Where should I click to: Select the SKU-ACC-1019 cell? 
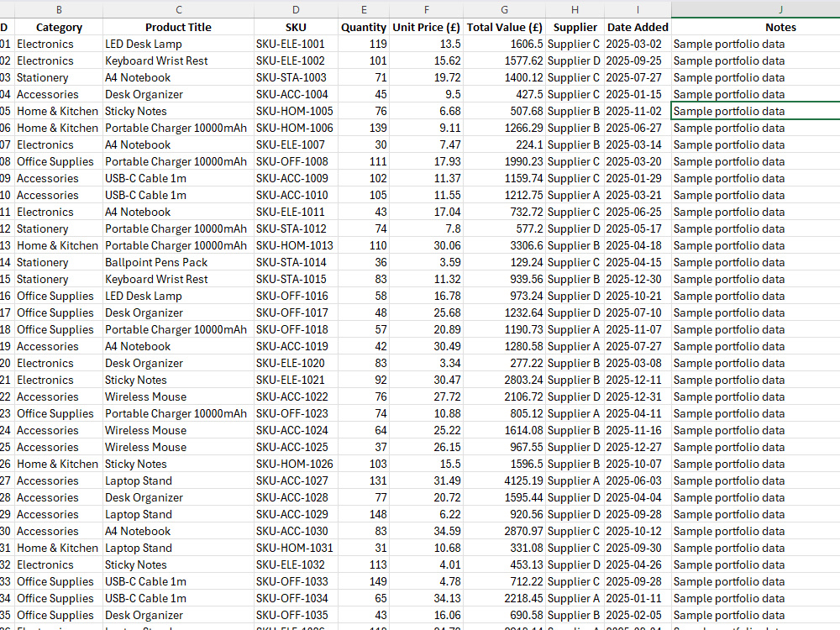[x=296, y=347]
